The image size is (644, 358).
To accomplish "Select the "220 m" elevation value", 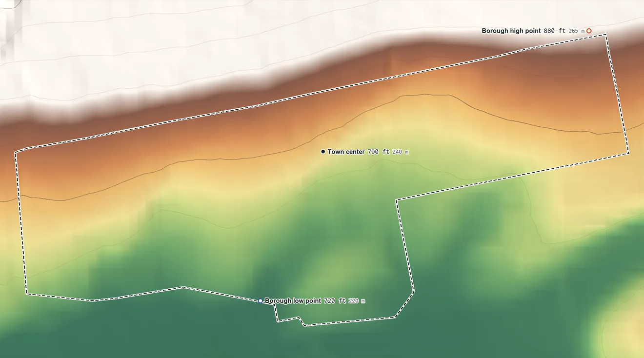I will pos(357,301).
